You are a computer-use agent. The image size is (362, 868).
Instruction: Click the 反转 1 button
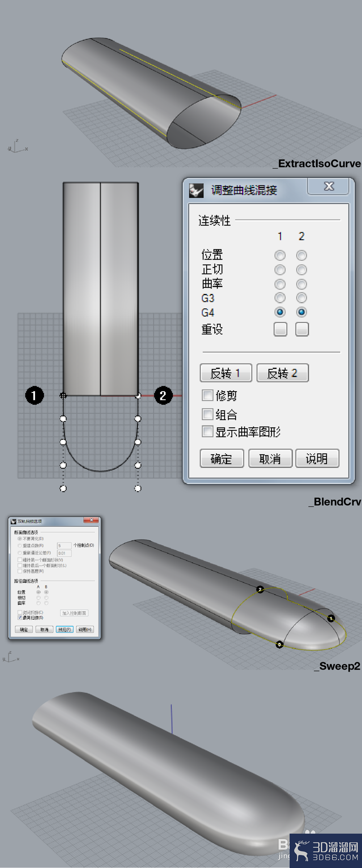[226, 373]
